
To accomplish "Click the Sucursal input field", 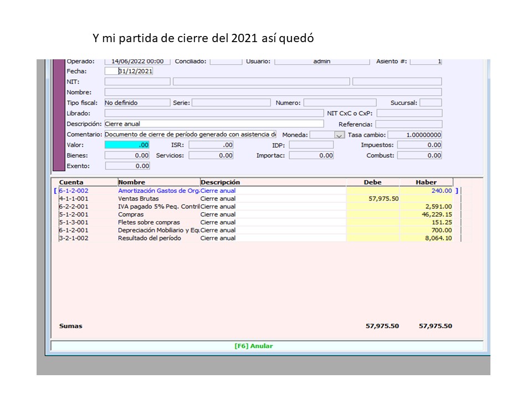I will coord(430,103).
